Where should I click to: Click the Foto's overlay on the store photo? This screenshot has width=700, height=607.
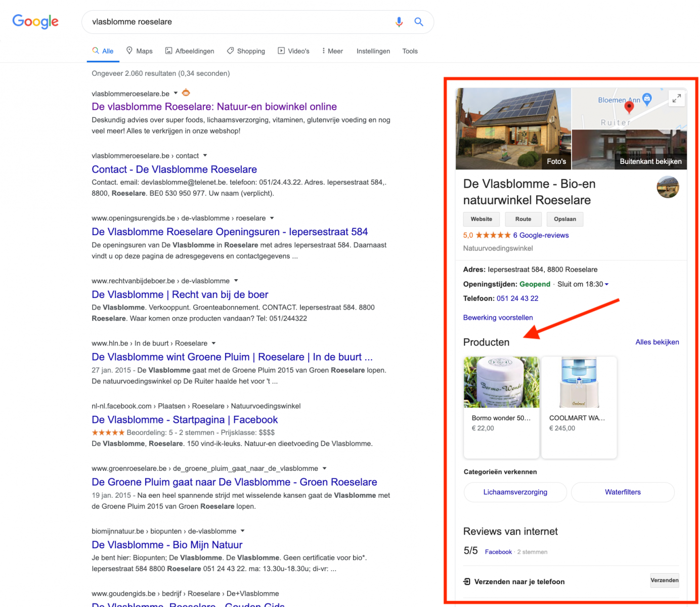pos(556,161)
